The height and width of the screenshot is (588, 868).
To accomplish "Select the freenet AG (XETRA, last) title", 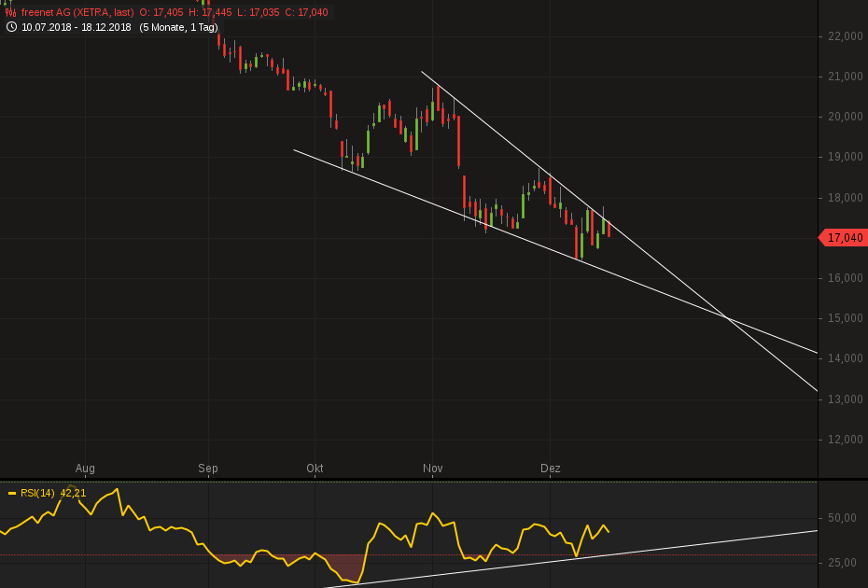I will (77, 12).
